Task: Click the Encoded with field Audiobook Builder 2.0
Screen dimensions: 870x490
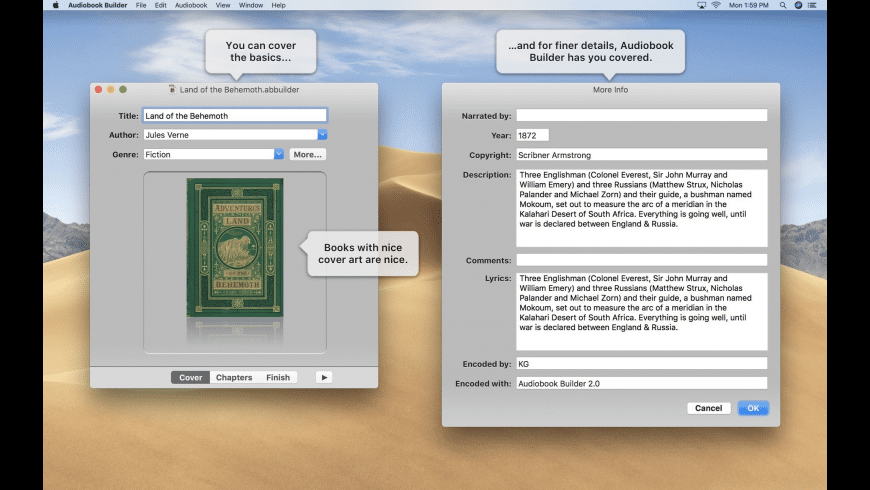Action: pos(641,383)
